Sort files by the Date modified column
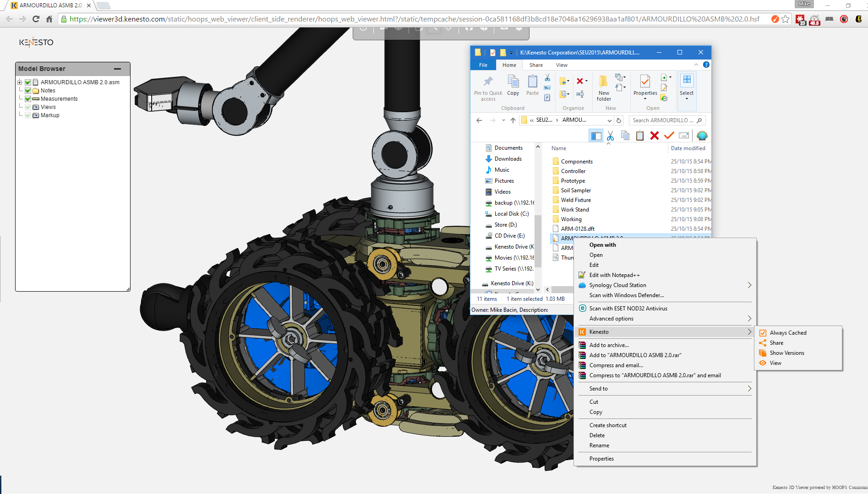 [688, 148]
